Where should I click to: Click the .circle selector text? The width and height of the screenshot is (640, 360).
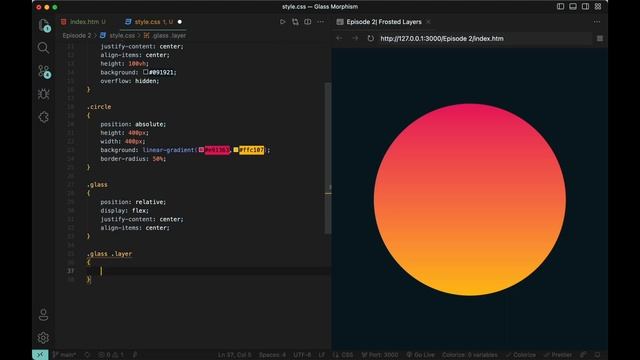tap(99, 107)
